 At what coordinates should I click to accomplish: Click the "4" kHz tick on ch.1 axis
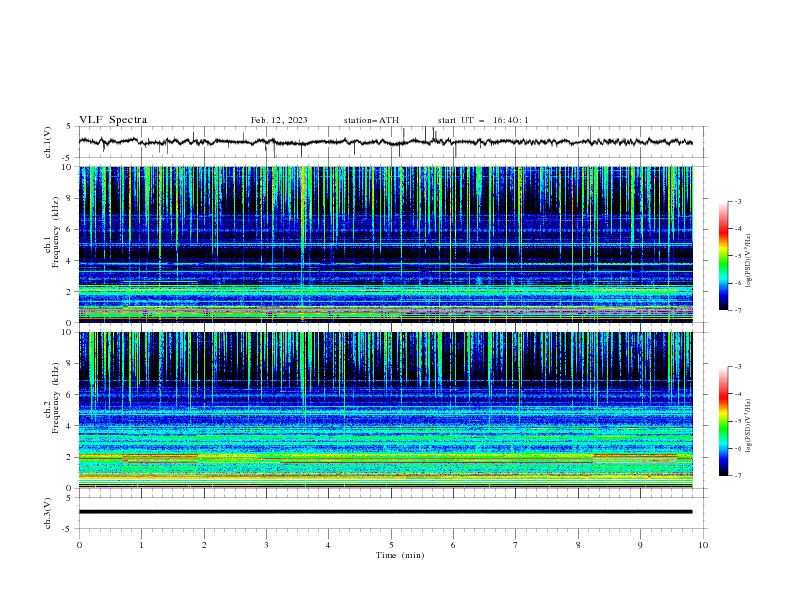pyautogui.click(x=70, y=261)
